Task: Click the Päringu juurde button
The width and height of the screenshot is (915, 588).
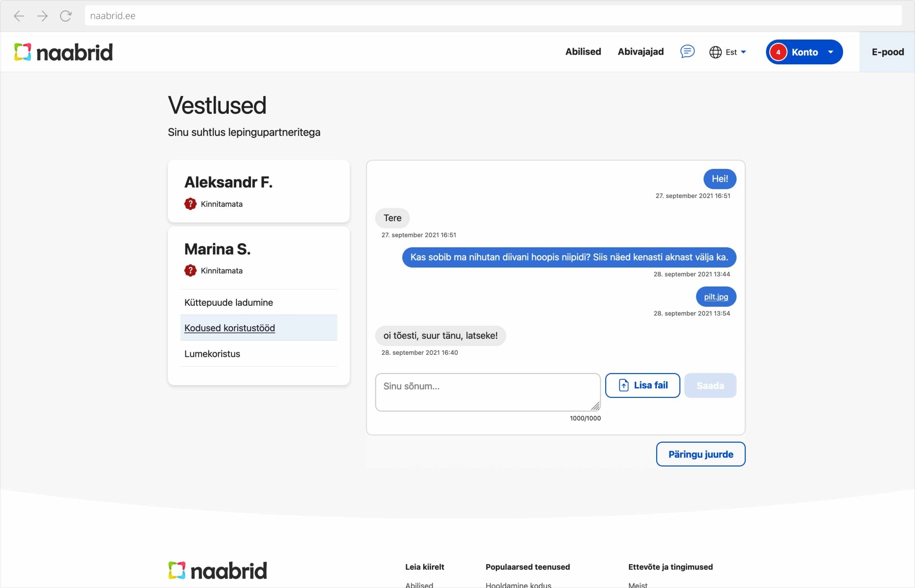Action: 700,454
